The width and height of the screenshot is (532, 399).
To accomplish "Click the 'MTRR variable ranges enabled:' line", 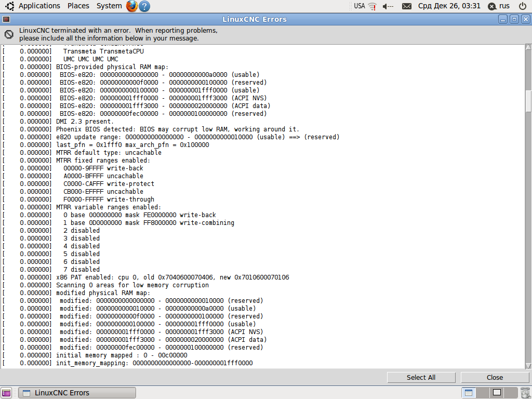I will (x=109, y=207).
